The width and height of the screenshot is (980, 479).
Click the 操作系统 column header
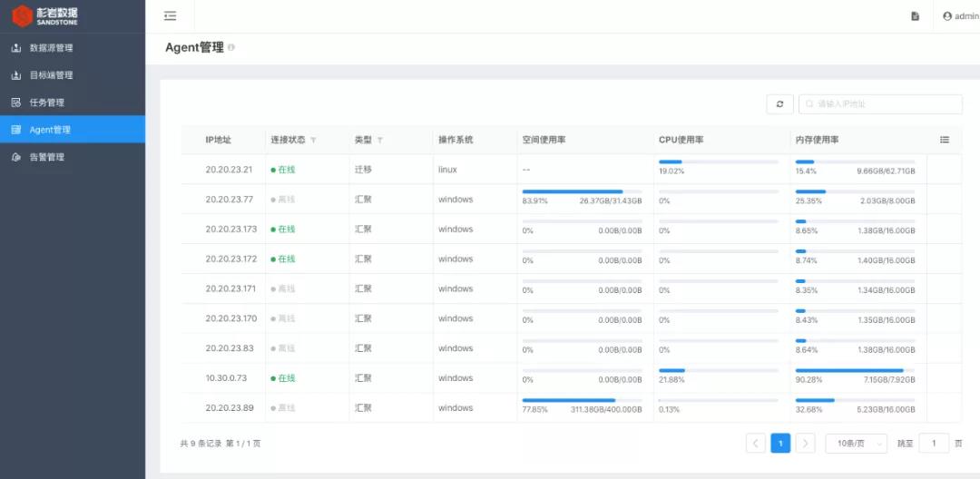[x=456, y=140]
